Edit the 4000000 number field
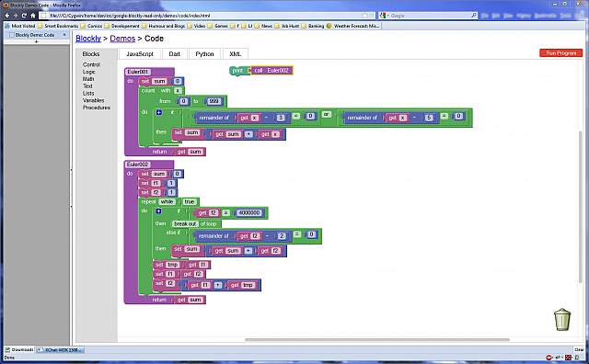Screen dimensions: 589x364 tap(249, 212)
